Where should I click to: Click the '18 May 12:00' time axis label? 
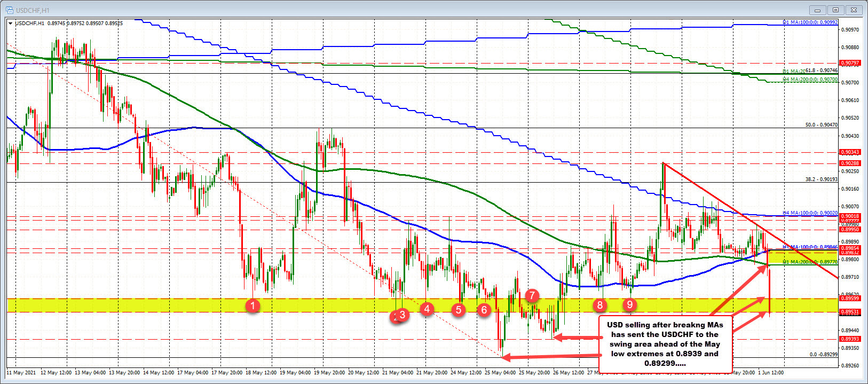pyautogui.click(x=261, y=372)
